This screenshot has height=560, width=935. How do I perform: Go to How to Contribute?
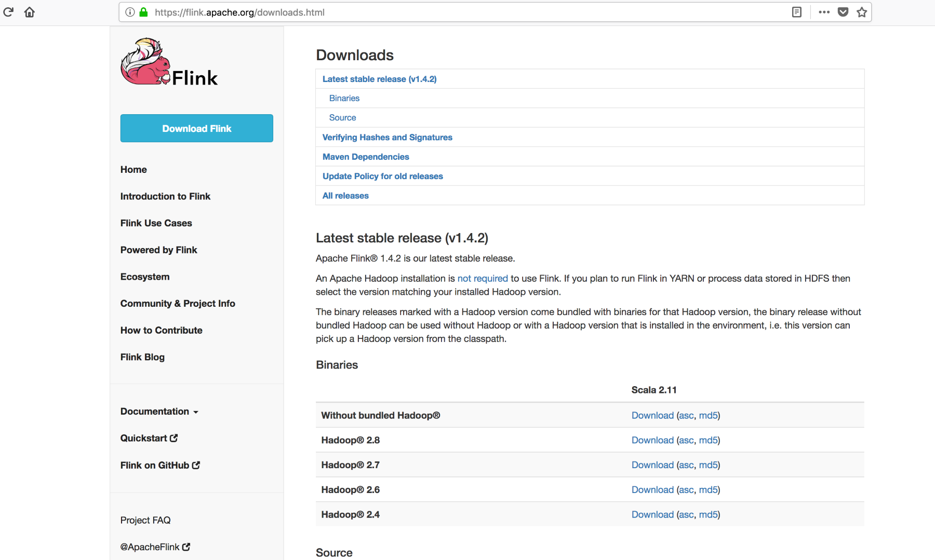[162, 331]
